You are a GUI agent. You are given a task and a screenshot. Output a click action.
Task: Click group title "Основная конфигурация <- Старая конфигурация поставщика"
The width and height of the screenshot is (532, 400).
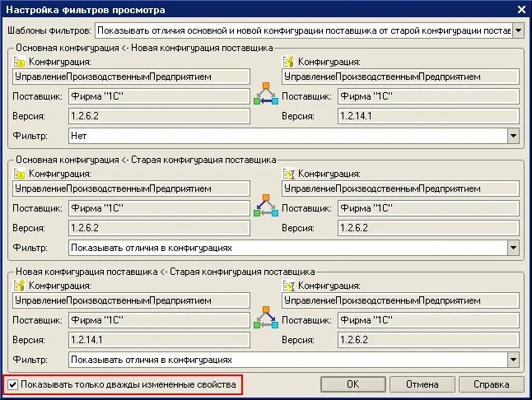(x=146, y=160)
